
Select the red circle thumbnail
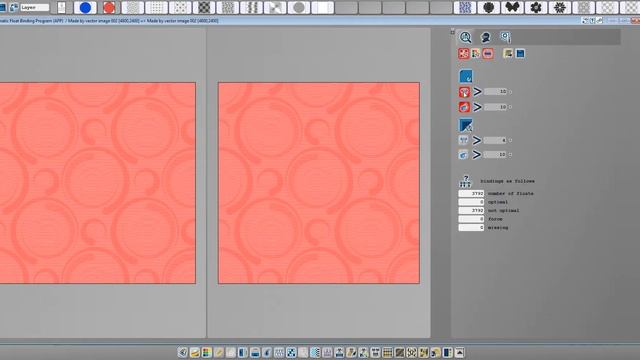pyautogui.click(x=109, y=7)
